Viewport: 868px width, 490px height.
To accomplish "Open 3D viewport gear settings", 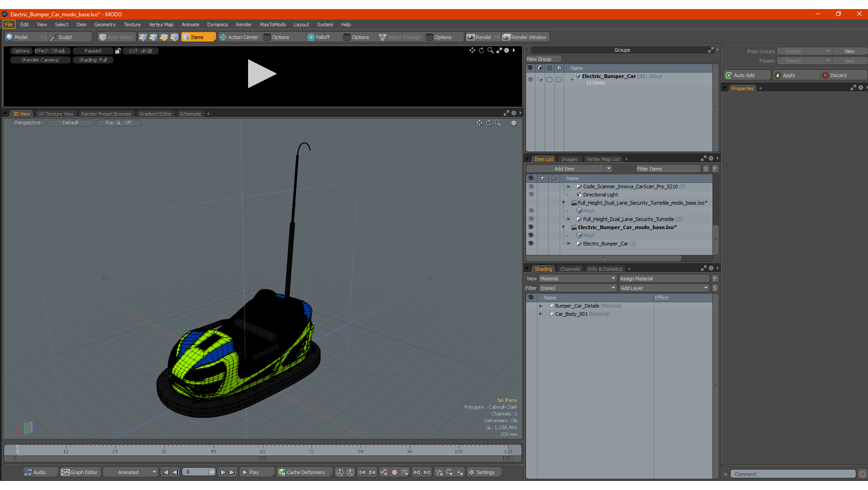I will coord(514,123).
